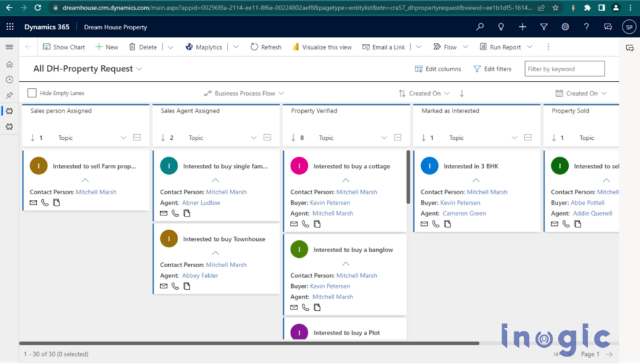Image resolution: width=640 pixels, height=364 pixels.
Task: Open Run Report
Action: (x=499, y=46)
